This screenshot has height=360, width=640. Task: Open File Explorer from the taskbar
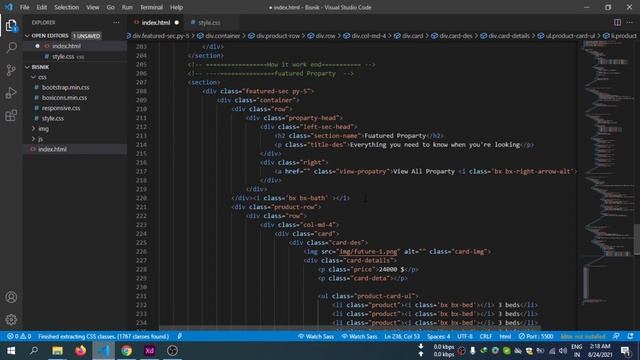58,351
